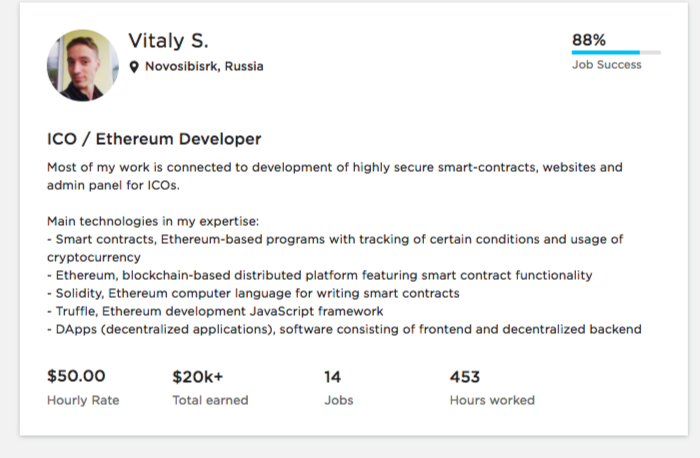Click the 14 jobs count
The height and width of the screenshot is (458, 700).
pos(333,377)
